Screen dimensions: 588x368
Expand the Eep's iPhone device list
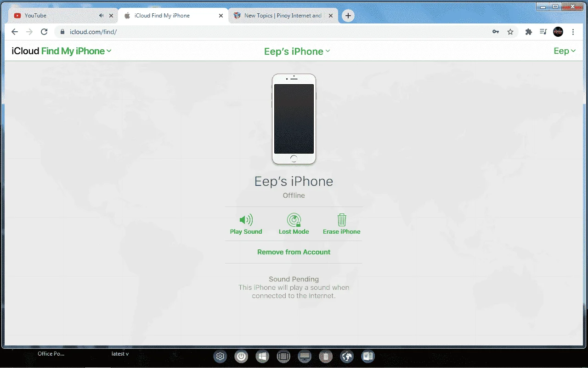(x=297, y=52)
